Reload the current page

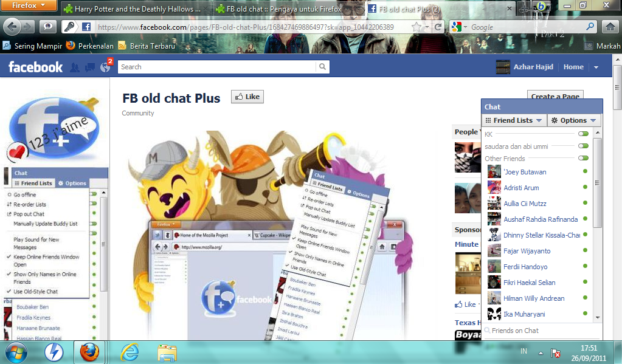(438, 27)
